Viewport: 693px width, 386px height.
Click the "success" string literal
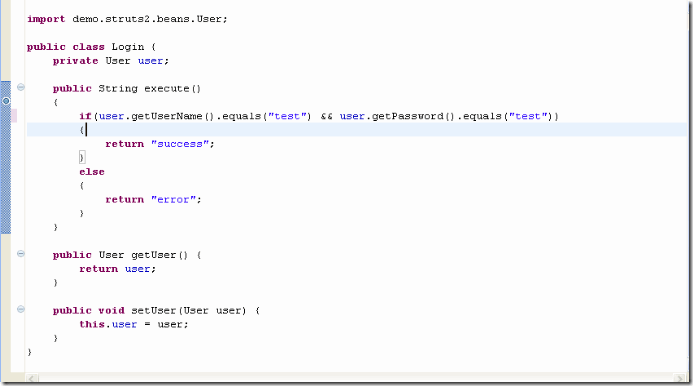[180, 144]
